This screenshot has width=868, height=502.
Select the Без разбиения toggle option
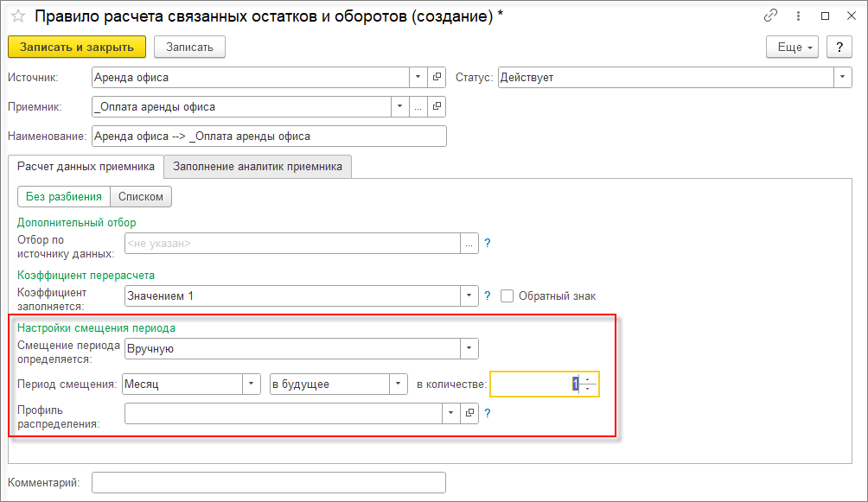(64, 196)
